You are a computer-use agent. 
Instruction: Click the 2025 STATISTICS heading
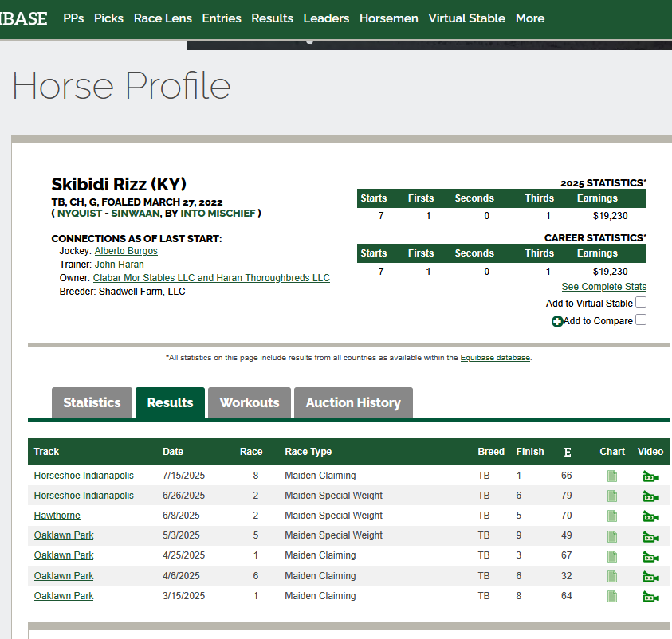pyautogui.click(x=603, y=183)
